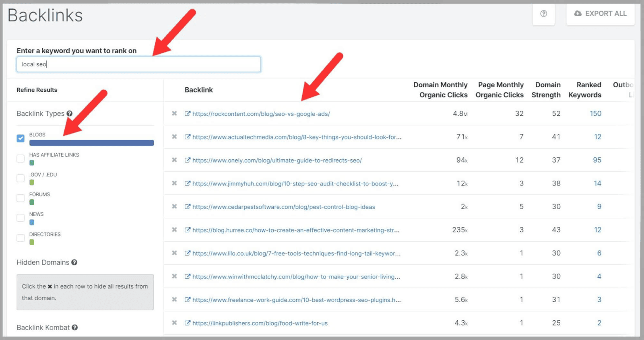Uncheck the BLOGS backlink filter

pos(20,138)
